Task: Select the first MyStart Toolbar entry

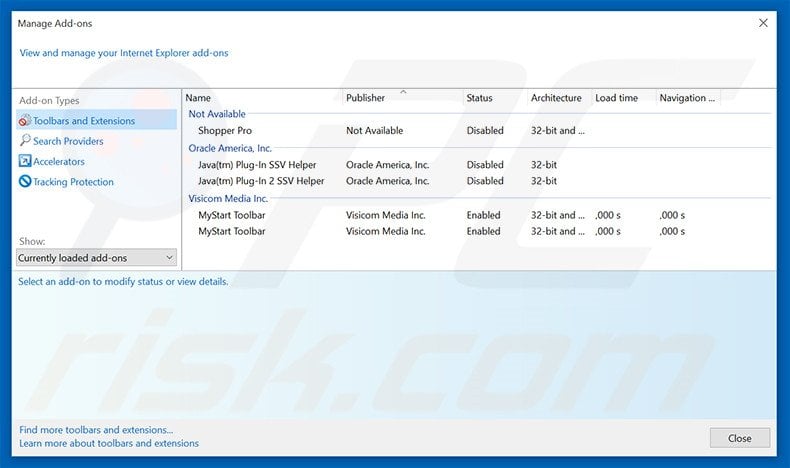Action: tap(232, 215)
